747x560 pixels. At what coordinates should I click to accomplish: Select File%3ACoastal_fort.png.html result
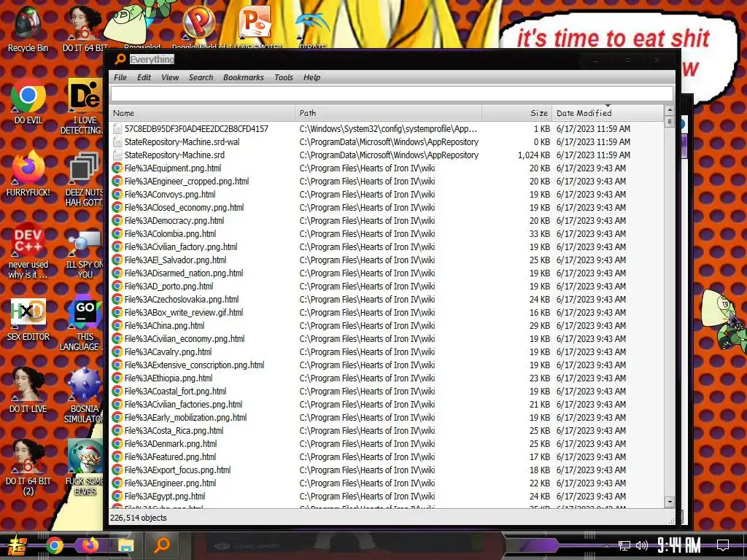387,392
